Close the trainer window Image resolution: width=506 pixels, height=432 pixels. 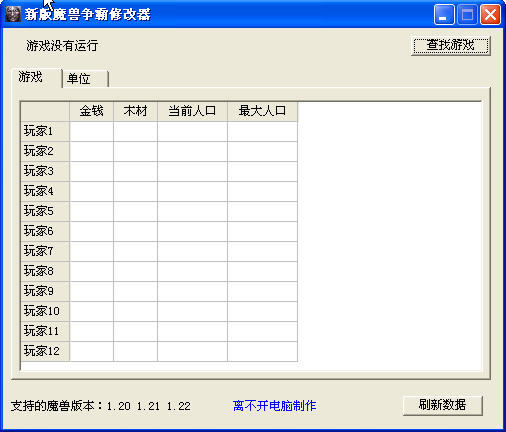pos(490,15)
